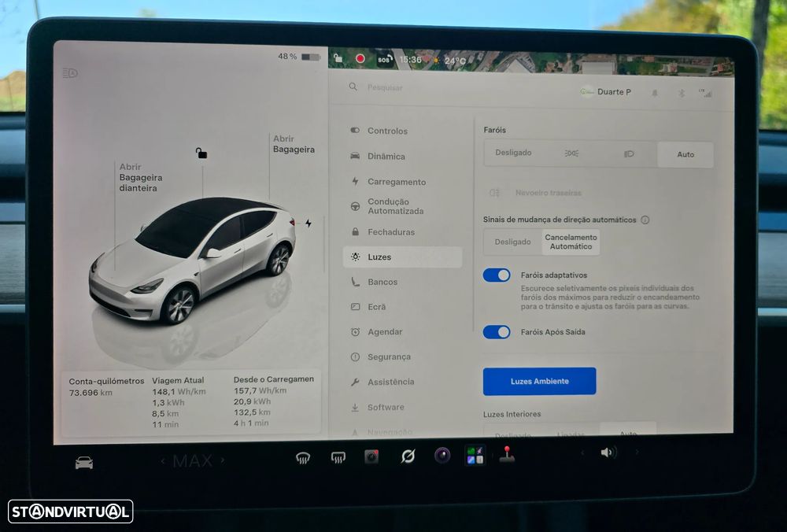This screenshot has height=532, width=787.
Task: Select the Luzes menu item
Action: 402,257
